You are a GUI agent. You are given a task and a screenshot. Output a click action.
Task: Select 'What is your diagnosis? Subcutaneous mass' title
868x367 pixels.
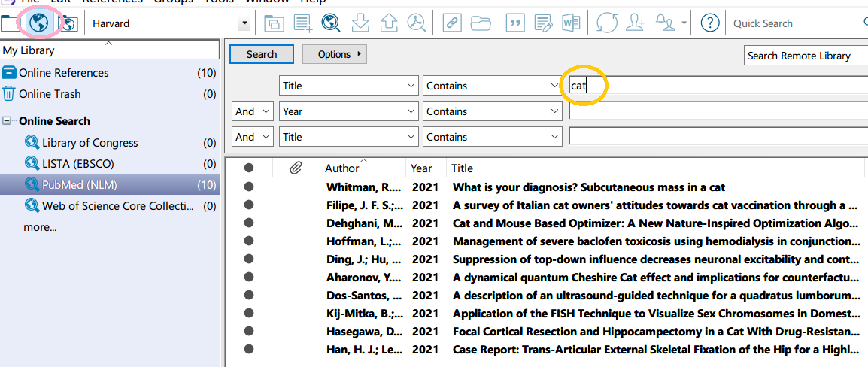tap(589, 187)
